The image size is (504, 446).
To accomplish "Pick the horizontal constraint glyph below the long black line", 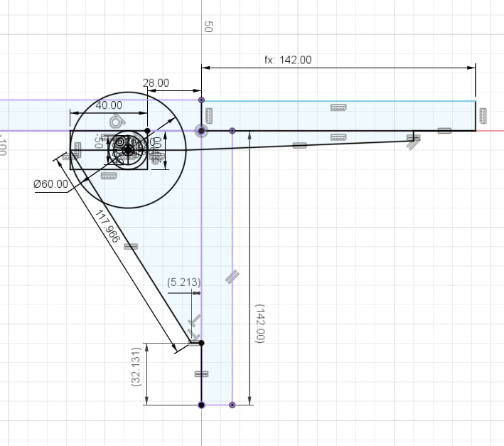I will (338, 137).
